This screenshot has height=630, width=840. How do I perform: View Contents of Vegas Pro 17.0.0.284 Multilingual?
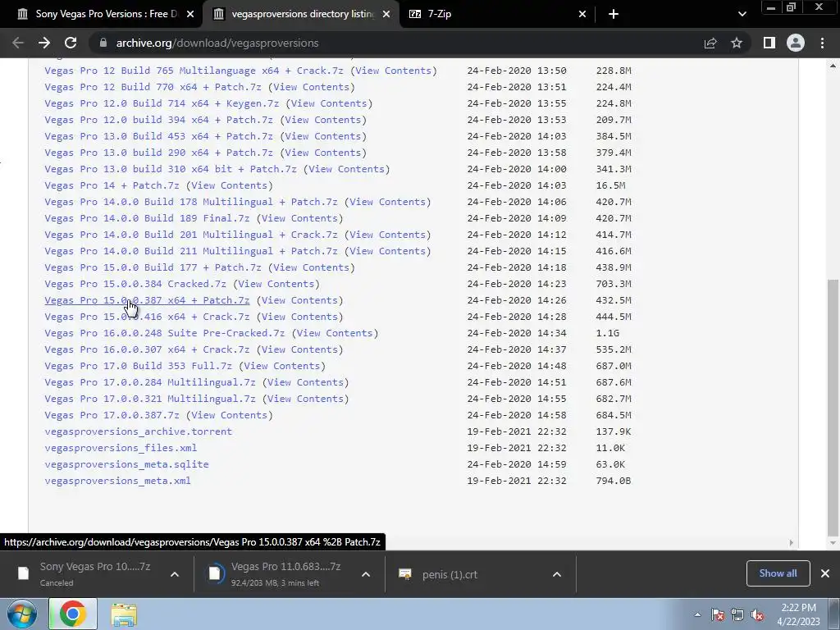305,382
